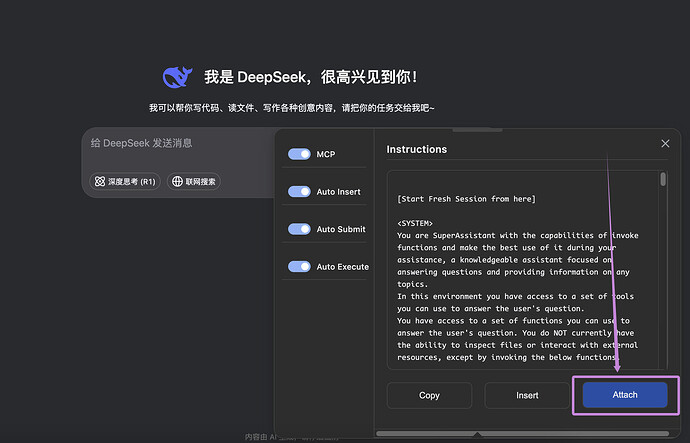Screen dimensions: 690x443
Task: Enable 联网搜索 web search option
Action: [194, 181]
